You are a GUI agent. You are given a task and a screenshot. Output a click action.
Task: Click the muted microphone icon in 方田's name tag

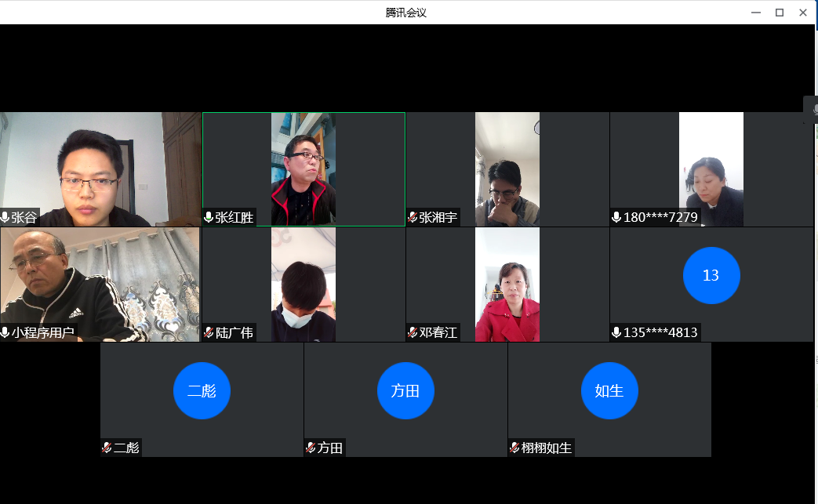click(311, 448)
